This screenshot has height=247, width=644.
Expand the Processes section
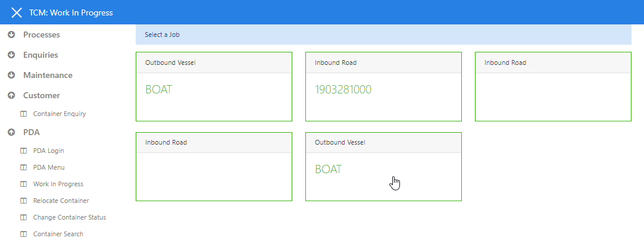11,35
